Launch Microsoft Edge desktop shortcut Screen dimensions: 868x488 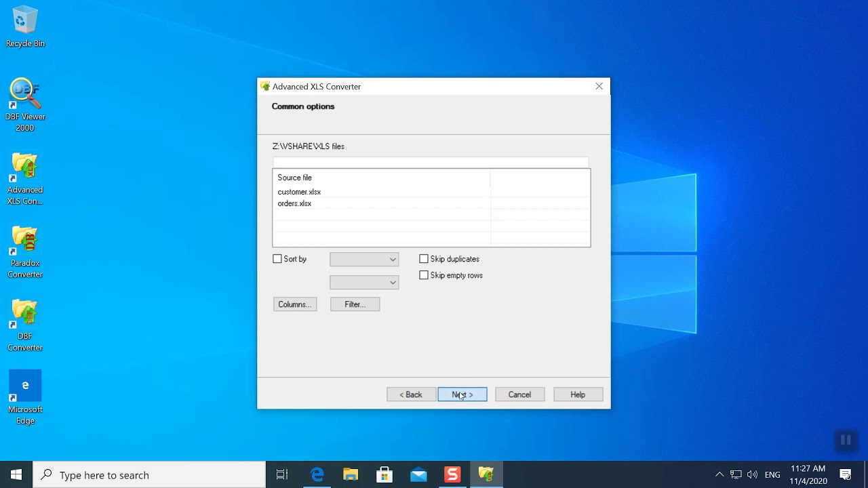coord(25,398)
